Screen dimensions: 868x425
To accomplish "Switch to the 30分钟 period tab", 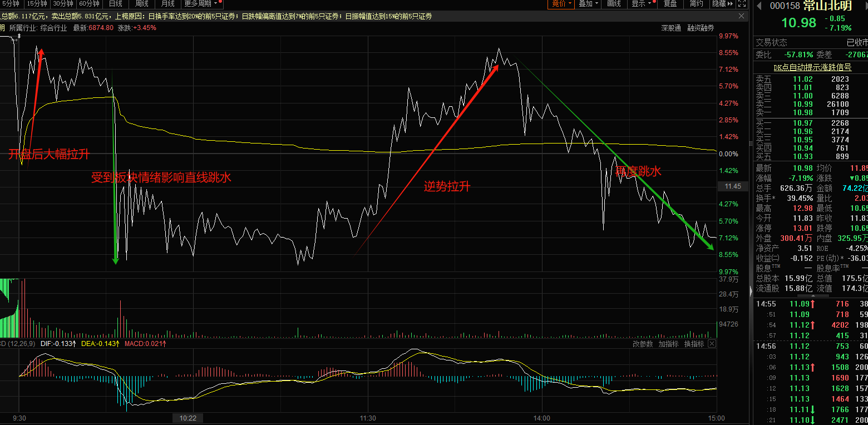I will pyautogui.click(x=63, y=3).
